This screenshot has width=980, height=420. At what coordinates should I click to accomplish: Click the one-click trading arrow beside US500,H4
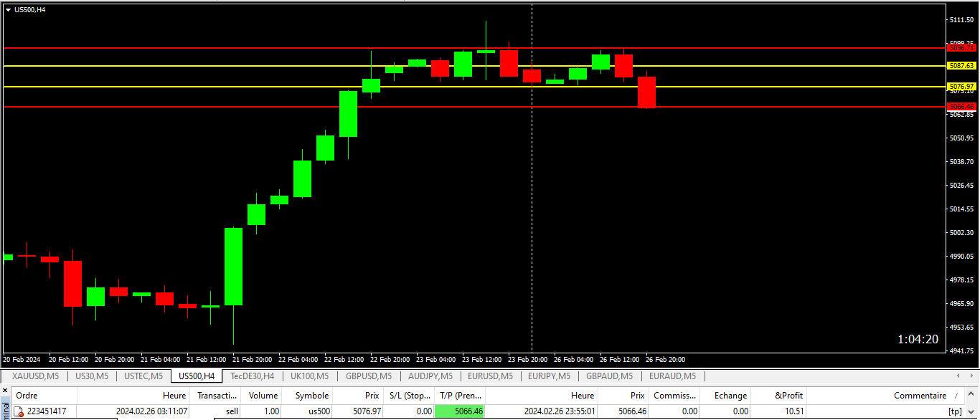click(x=8, y=9)
